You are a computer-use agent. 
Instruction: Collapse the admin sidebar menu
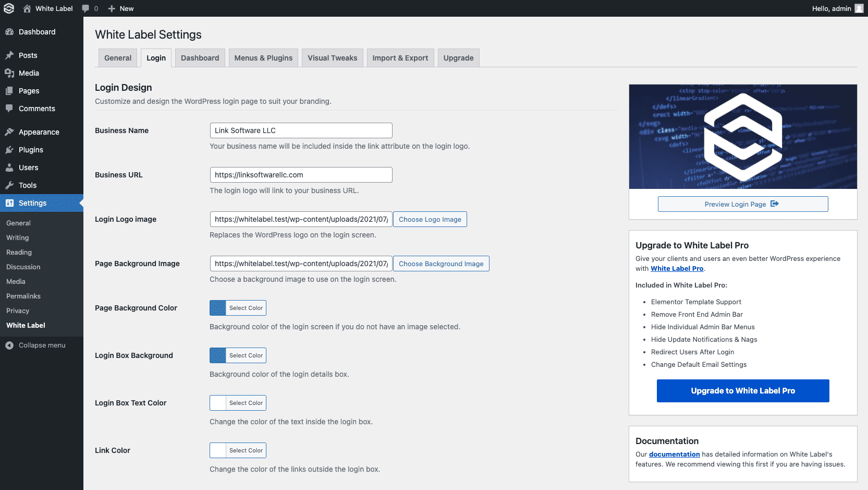pyautogui.click(x=9, y=345)
